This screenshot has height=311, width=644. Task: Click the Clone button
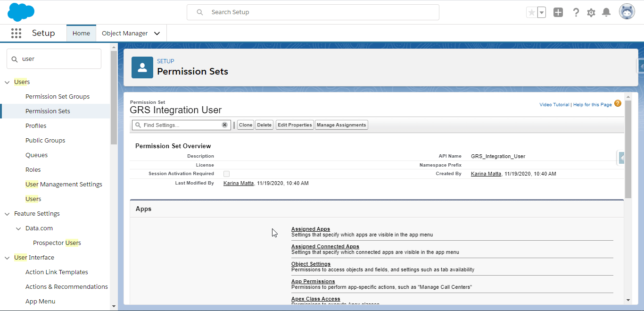click(x=246, y=125)
